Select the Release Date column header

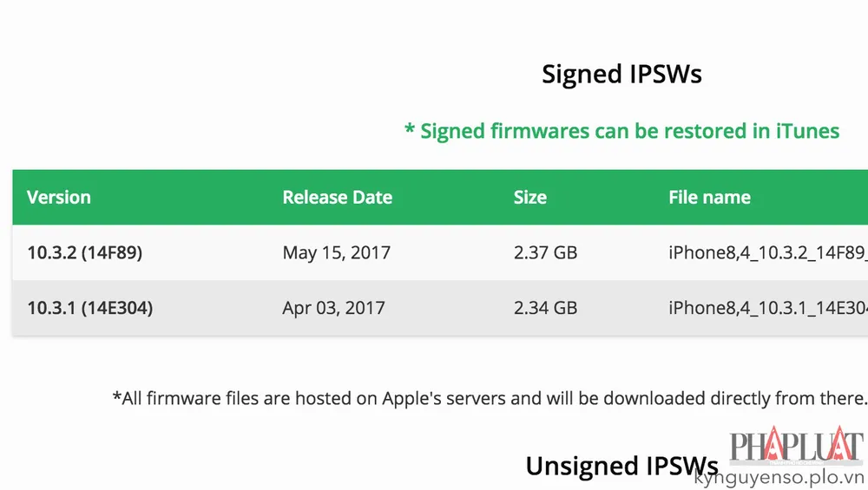point(337,198)
